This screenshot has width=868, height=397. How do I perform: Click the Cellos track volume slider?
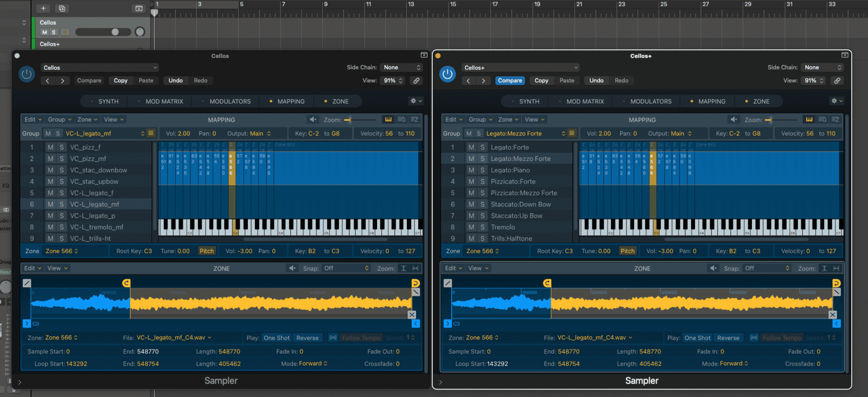(x=103, y=32)
